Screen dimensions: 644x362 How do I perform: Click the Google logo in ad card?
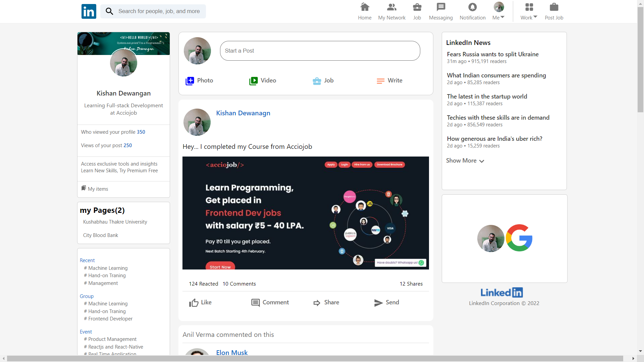tap(519, 238)
